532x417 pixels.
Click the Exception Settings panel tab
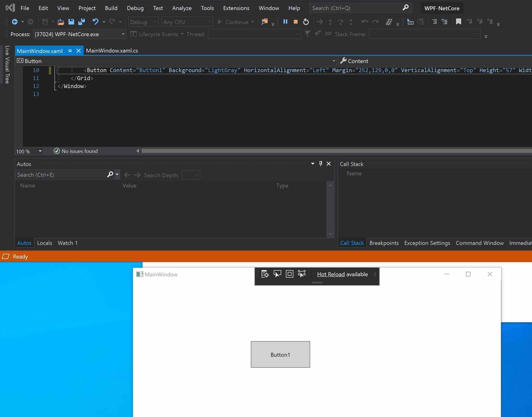(427, 242)
